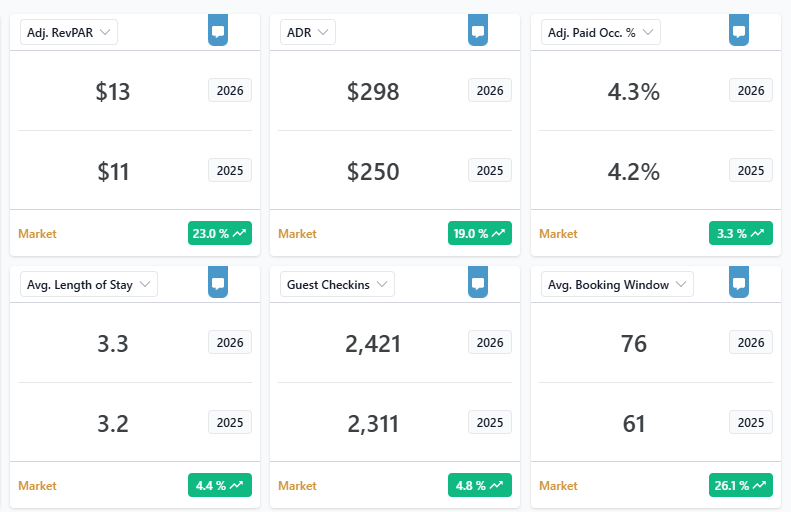Click the 2026 tag in ADR card

(x=490, y=90)
